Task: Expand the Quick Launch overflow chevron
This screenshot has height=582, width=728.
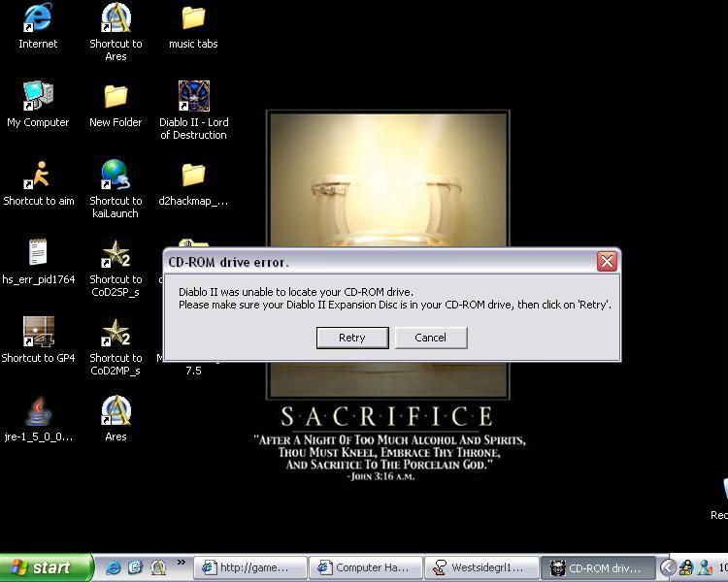Action: (x=182, y=563)
